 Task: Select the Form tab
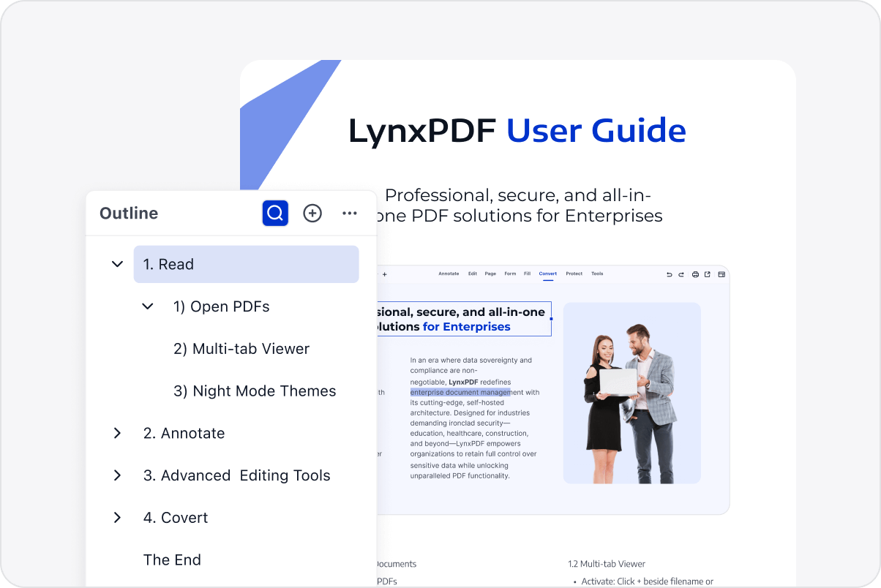click(x=510, y=274)
